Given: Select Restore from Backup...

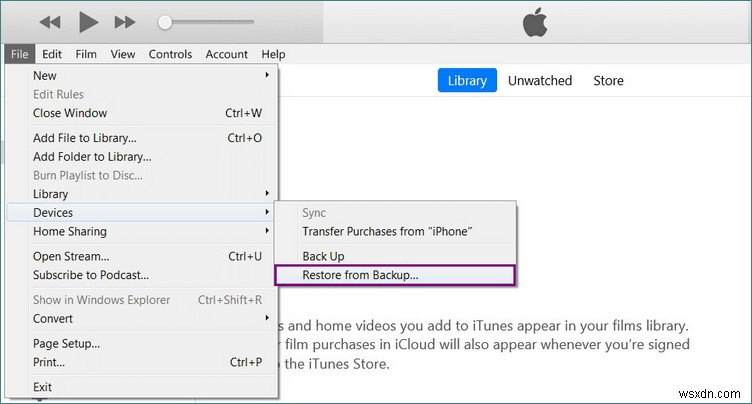Looking at the screenshot, I should (396, 275).
